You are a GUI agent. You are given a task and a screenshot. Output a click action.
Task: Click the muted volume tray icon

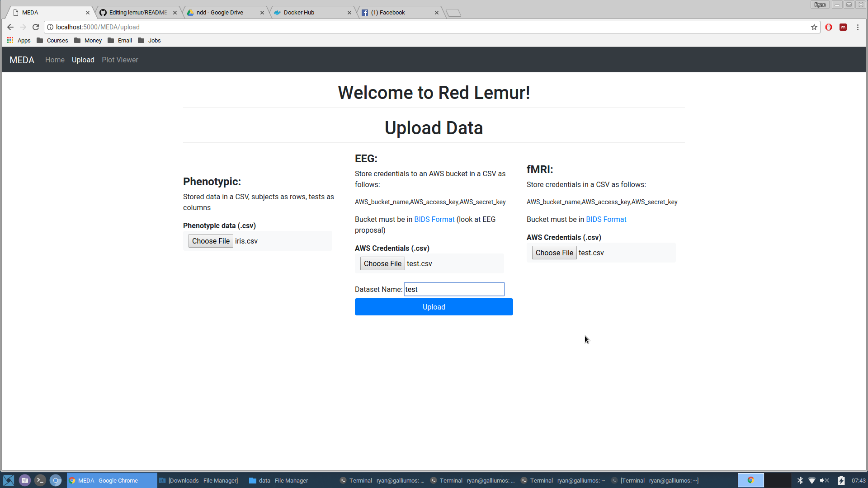click(x=824, y=480)
